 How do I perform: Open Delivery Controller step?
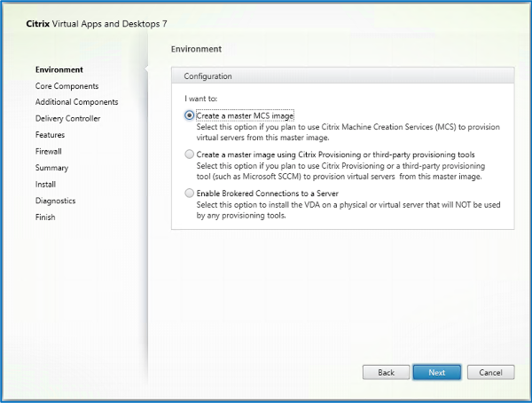pos(68,119)
